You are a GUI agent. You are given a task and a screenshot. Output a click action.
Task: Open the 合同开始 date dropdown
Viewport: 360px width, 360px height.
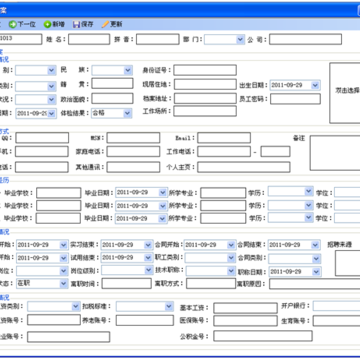point(231,245)
